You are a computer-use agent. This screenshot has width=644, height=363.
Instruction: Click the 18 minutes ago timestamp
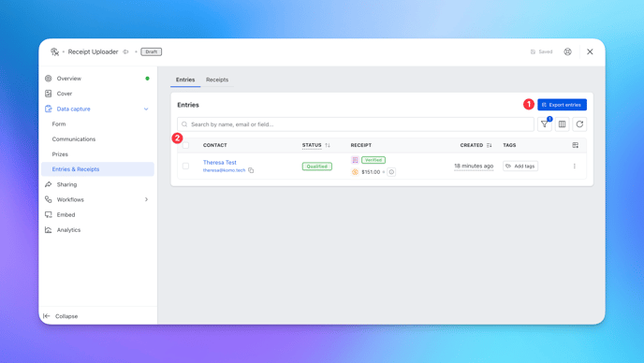(x=474, y=166)
